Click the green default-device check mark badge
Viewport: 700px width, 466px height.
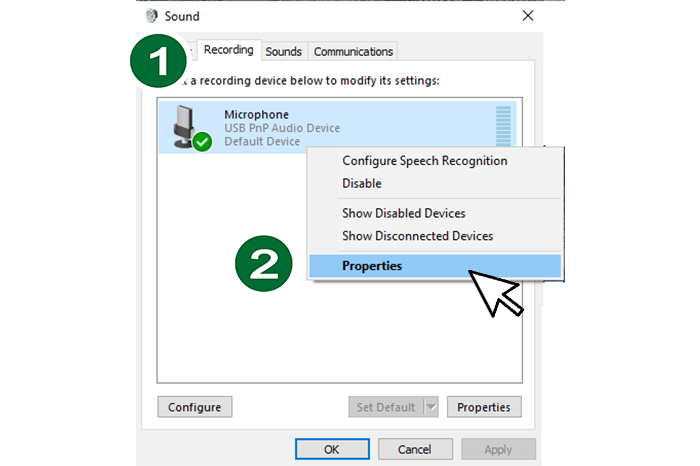(202, 142)
